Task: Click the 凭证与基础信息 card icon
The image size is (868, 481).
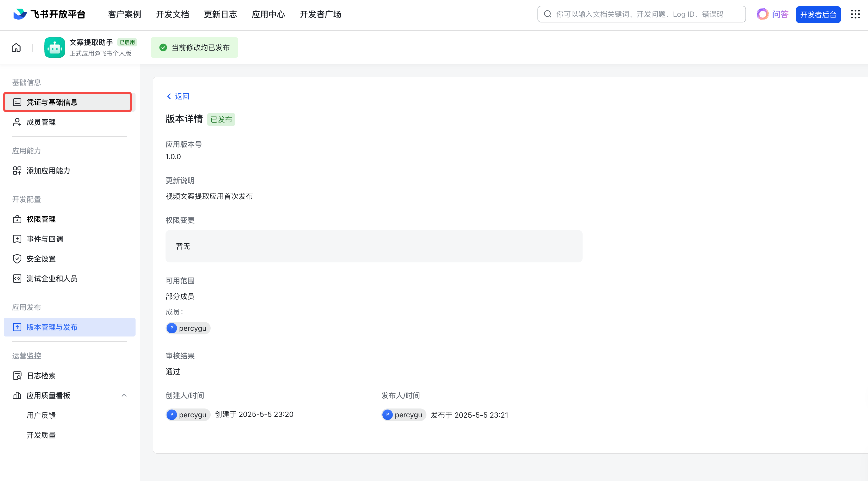Action: point(17,102)
